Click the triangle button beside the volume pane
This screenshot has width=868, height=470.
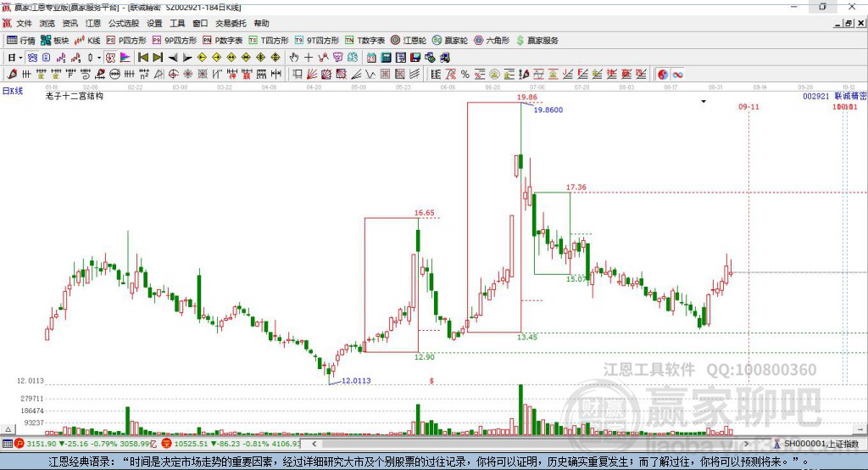pos(8,429)
